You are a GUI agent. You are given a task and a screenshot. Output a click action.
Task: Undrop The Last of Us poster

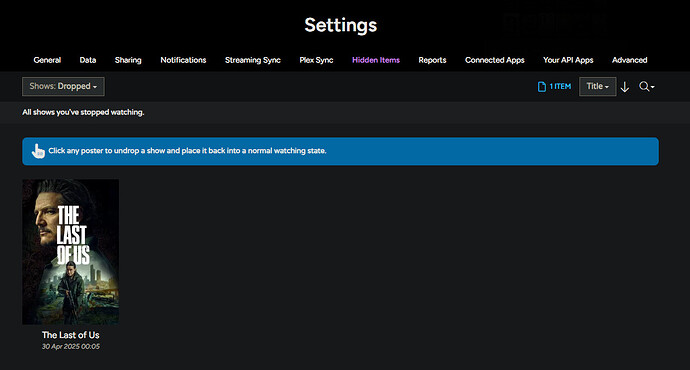pyautogui.click(x=70, y=252)
